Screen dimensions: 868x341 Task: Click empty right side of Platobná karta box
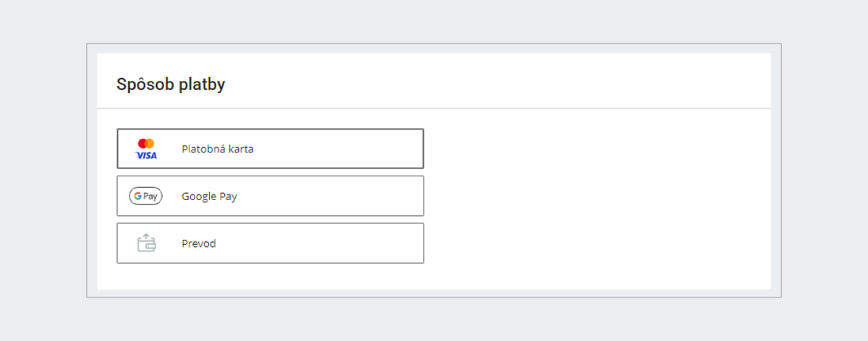pyautogui.click(x=362, y=149)
